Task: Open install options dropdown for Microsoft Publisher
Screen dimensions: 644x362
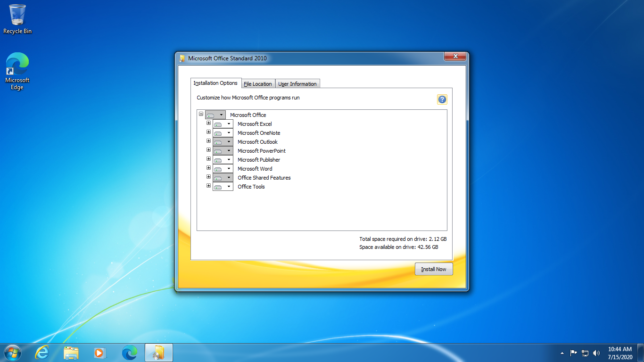Action: pos(223,160)
